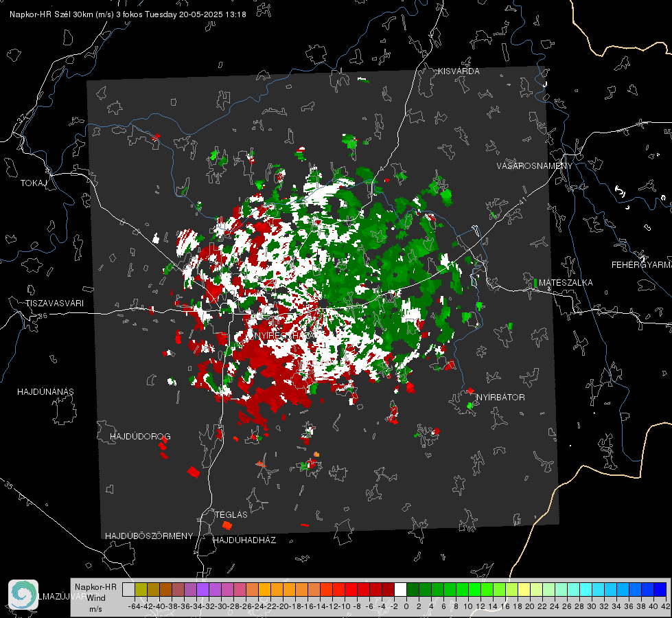Click the NYÍREGYHÁZA label at radar center
This screenshot has height=618, width=672.
click(x=284, y=335)
